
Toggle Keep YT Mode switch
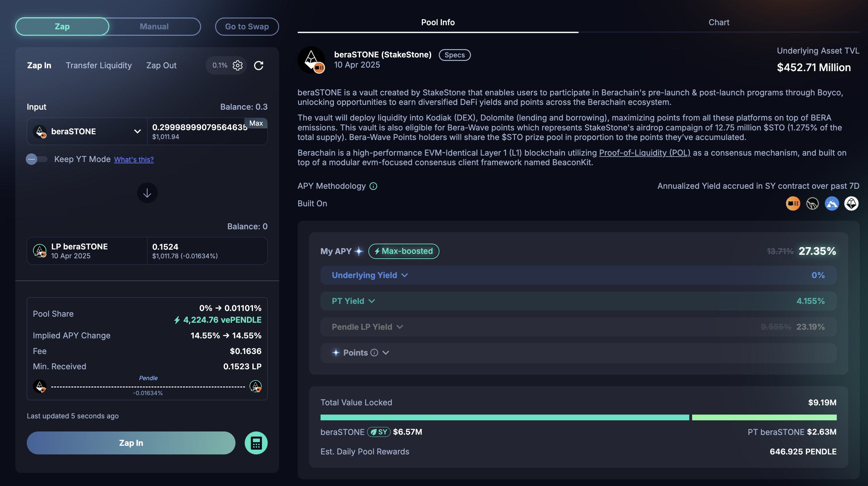[x=36, y=159]
